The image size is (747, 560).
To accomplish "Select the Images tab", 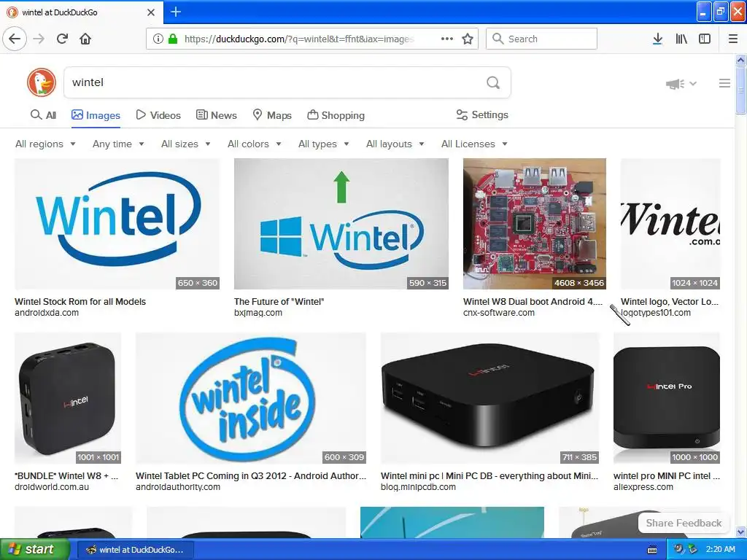I will 96,115.
